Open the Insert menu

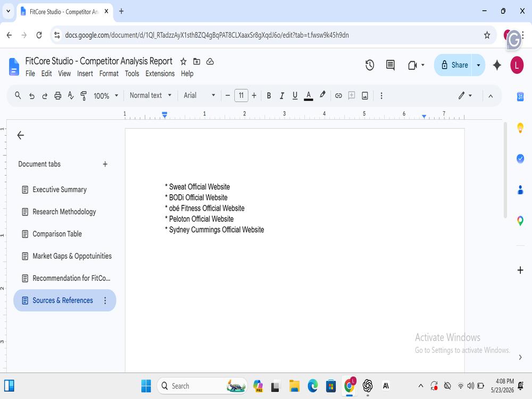85,73
